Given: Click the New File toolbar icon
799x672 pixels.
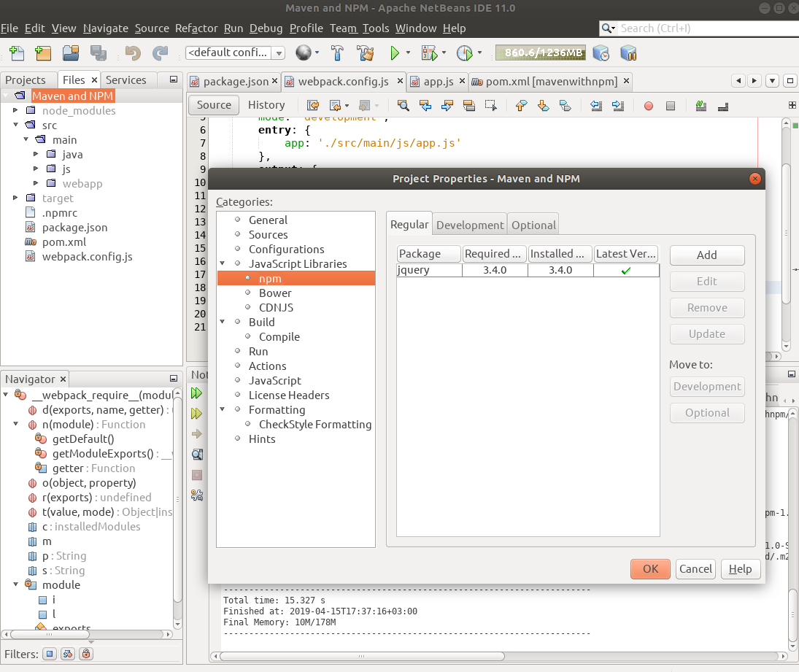Looking at the screenshot, I should [16, 53].
